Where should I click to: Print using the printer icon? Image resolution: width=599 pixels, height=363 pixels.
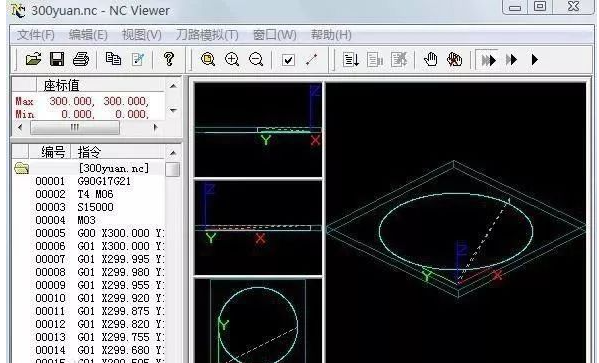(81, 59)
